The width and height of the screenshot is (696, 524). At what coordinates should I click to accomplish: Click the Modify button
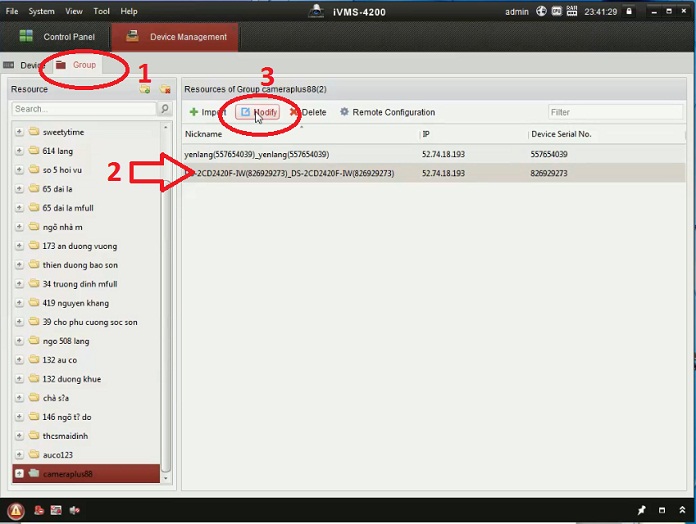coord(258,112)
